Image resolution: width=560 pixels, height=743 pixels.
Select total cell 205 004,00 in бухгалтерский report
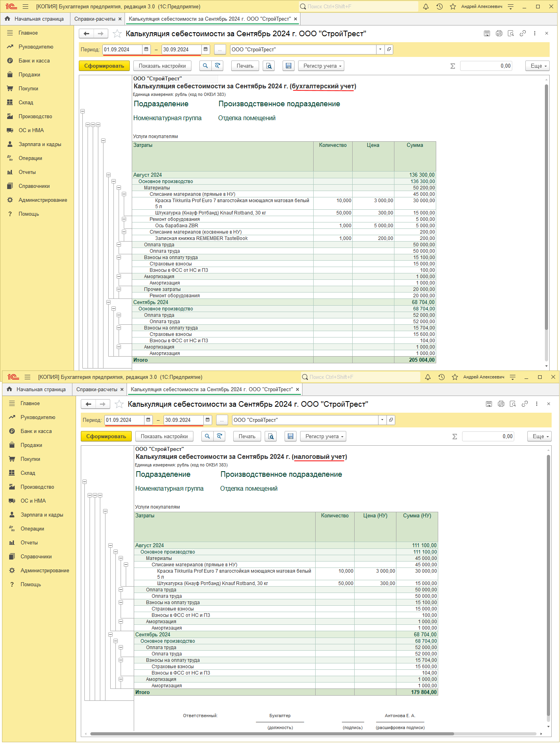point(415,360)
